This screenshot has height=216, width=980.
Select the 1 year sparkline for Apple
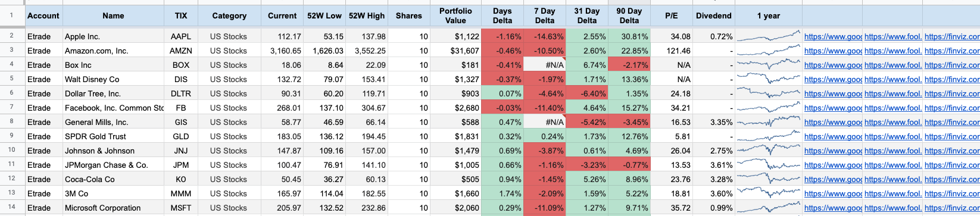point(768,36)
